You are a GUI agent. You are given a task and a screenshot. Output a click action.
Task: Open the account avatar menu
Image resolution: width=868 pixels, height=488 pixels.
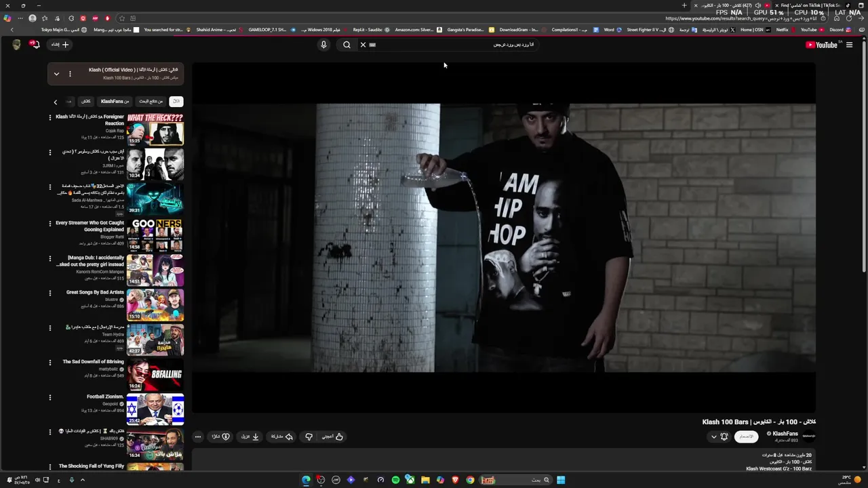[x=16, y=45]
